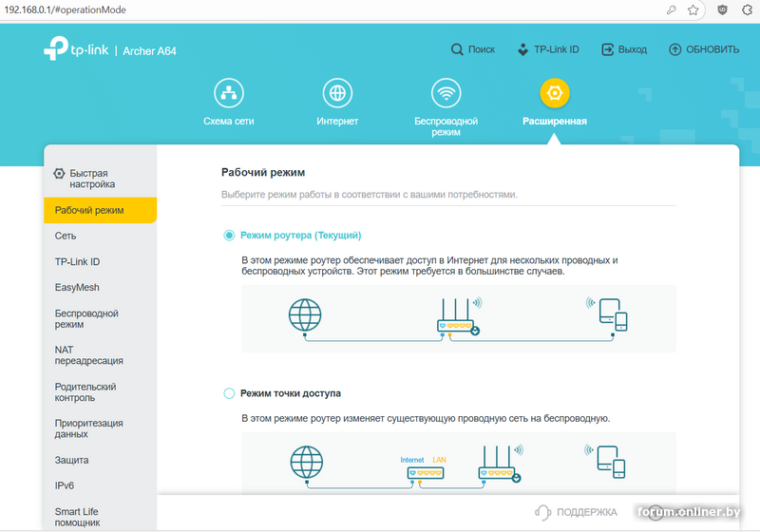
Task: Click the access point mode network diagram
Action: [459, 464]
